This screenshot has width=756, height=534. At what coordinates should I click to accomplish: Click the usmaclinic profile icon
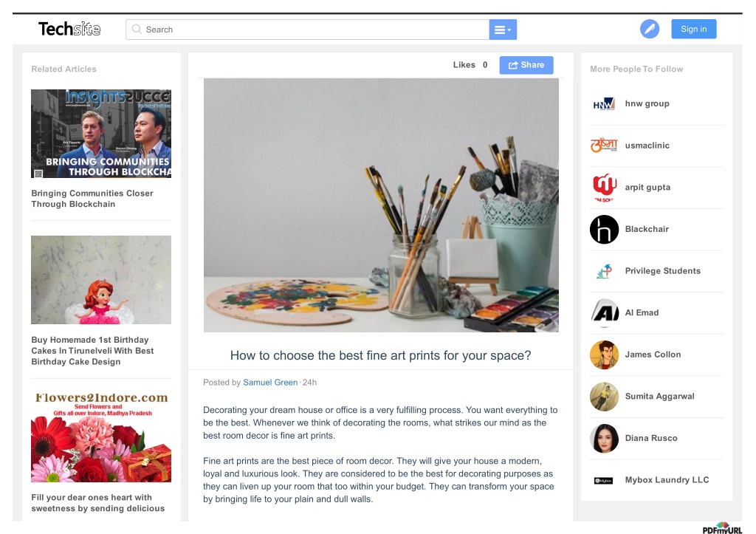[x=604, y=146]
